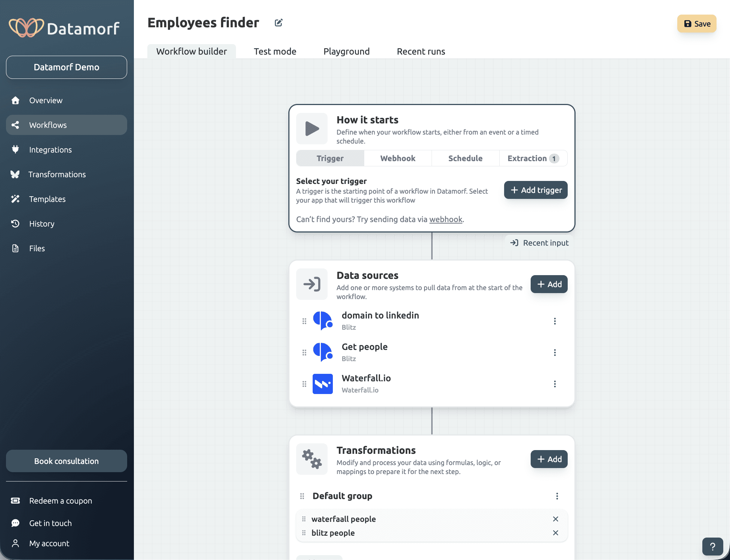730x560 pixels.
Task: Open the Recent runs tab
Action: tap(421, 51)
